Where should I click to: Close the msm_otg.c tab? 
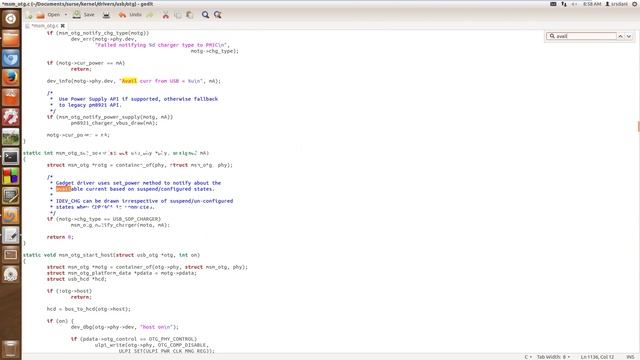(x=62, y=26)
